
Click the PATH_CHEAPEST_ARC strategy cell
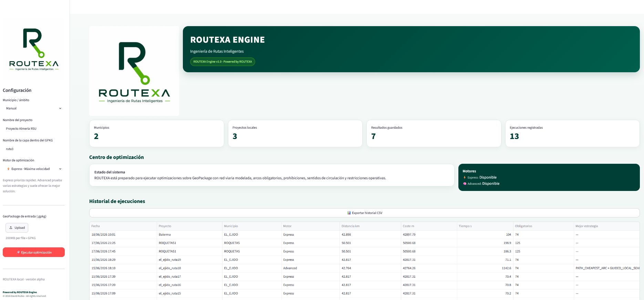[606, 268]
